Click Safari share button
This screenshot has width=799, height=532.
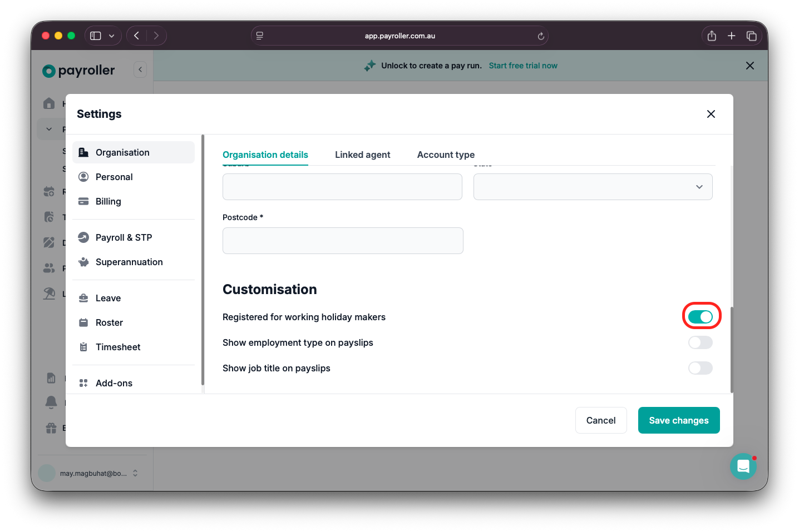pyautogui.click(x=712, y=36)
